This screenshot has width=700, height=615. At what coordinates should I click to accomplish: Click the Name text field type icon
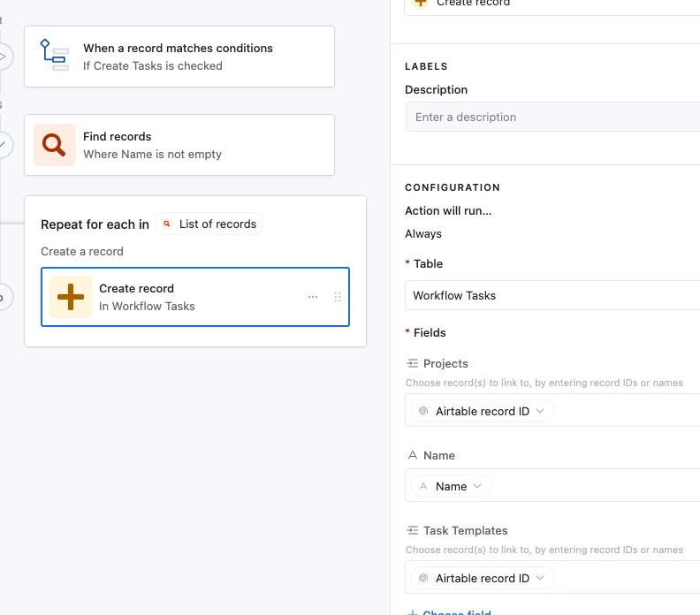(412, 456)
